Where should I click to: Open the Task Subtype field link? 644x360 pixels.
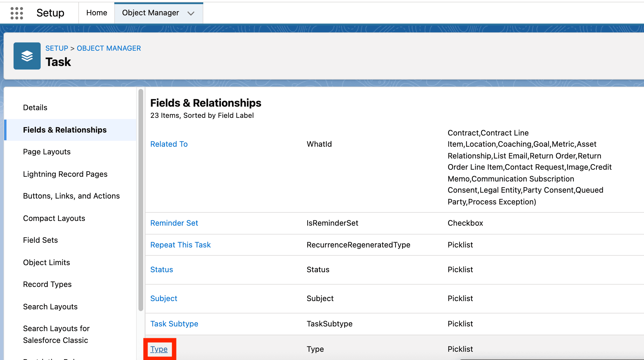174,324
